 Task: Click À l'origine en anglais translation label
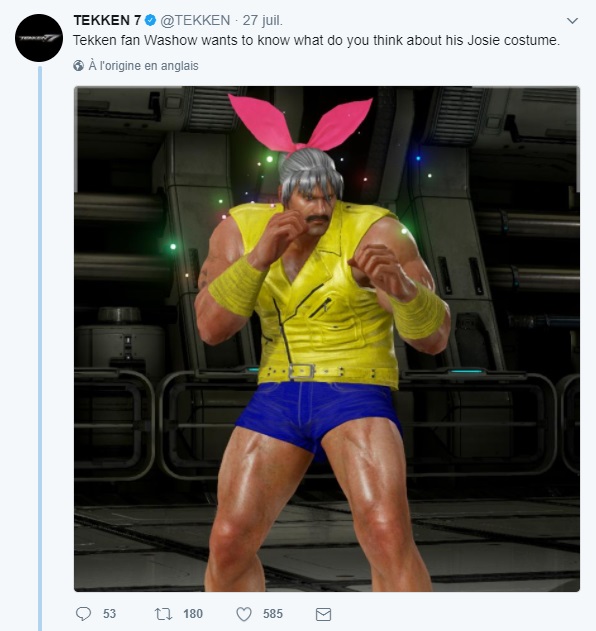point(143,66)
